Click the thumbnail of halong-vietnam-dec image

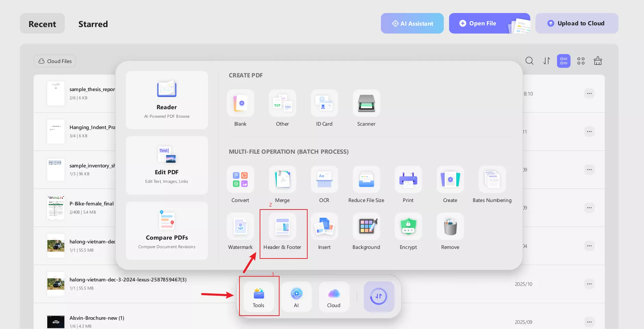pyautogui.click(x=56, y=245)
